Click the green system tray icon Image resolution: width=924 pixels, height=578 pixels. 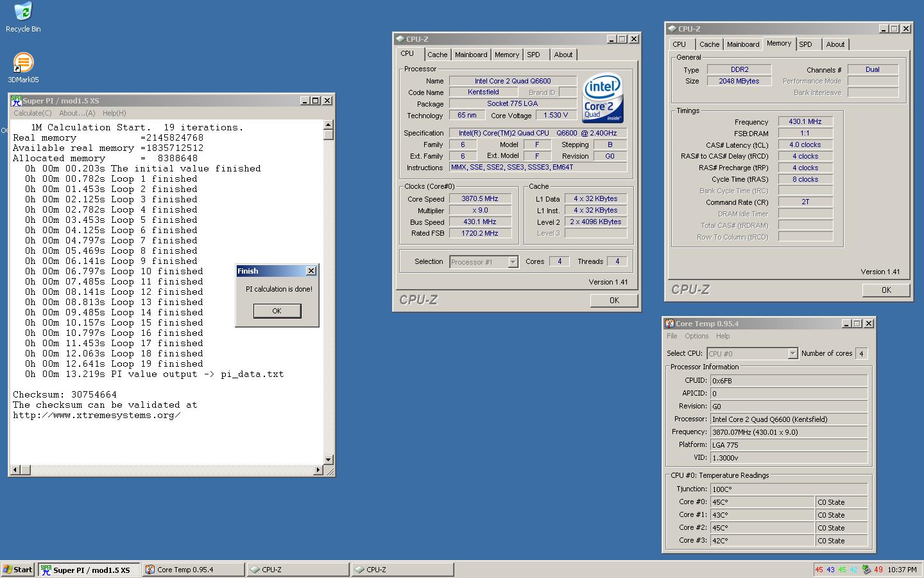point(866,570)
